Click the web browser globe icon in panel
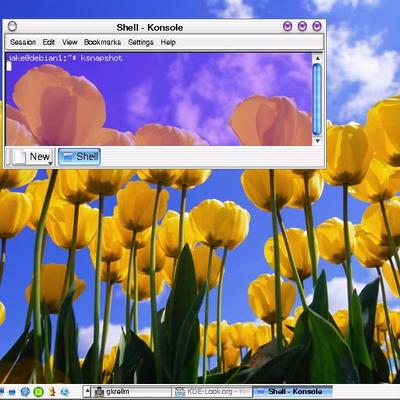The width and height of the screenshot is (400, 400). 65,392
